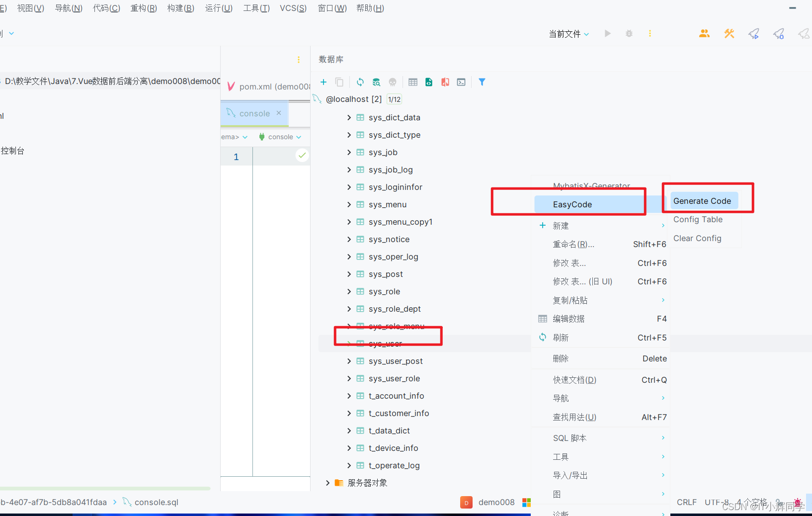Click the first blue rocket icon

(754, 33)
